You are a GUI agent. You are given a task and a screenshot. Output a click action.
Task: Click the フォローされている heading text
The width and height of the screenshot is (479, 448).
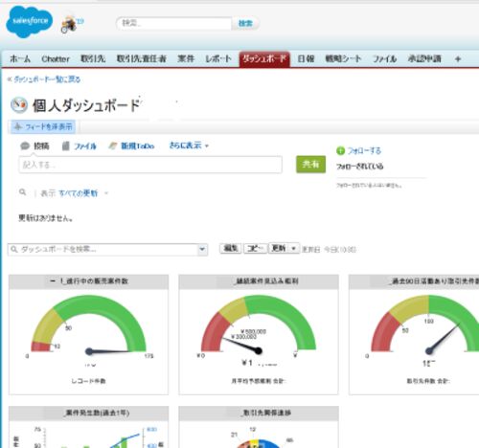[359, 167]
